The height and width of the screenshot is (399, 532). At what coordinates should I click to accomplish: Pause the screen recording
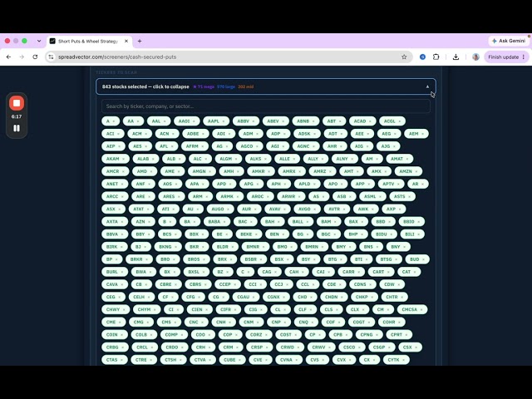[x=17, y=128]
